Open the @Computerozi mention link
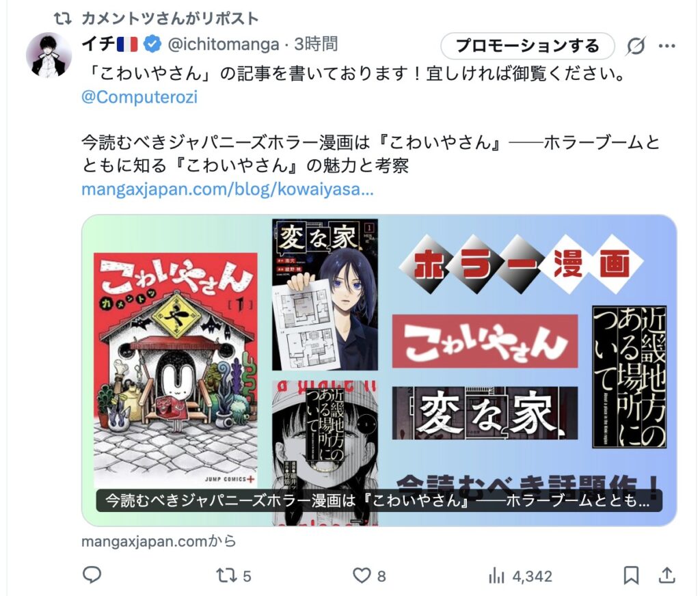This screenshot has height=596, width=700. pos(139,97)
